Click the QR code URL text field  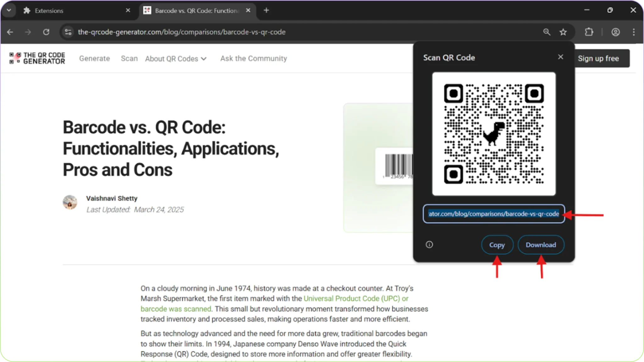pos(493,214)
